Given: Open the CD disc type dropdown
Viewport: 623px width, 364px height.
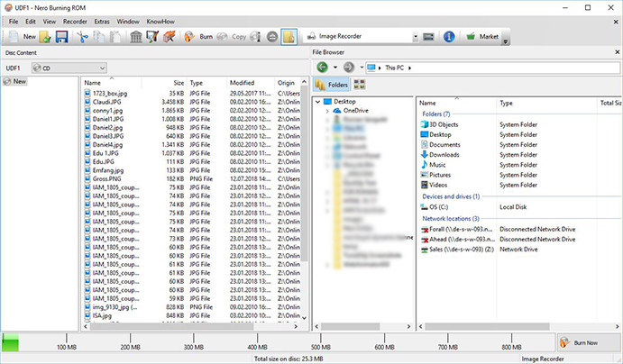Looking at the screenshot, I should [69, 68].
